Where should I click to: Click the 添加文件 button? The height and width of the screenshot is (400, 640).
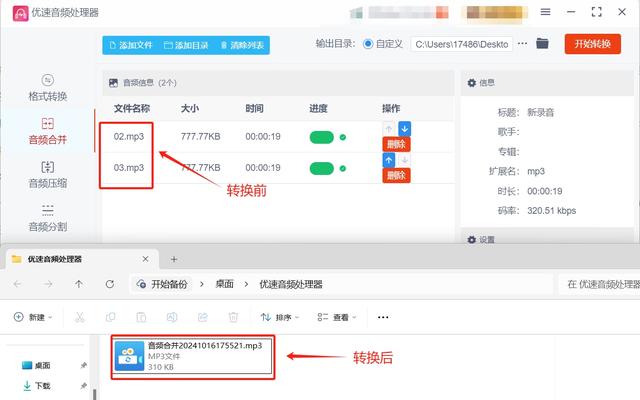point(131,45)
